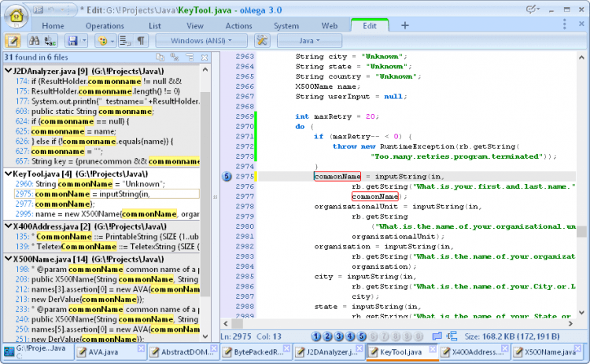Screen dimensions: 590x364
Task: Click the tools icon next to Java
Action: pyautogui.click(x=263, y=40)
